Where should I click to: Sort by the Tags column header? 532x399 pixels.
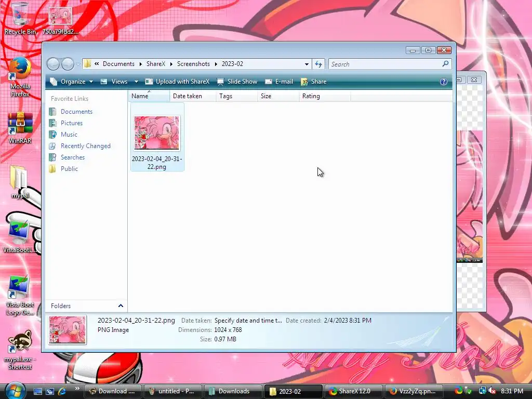[236, 96]
